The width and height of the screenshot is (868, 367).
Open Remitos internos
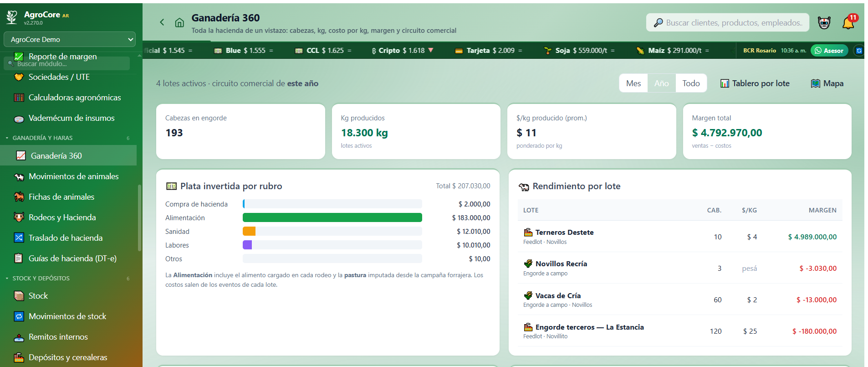pyautogui.click(x=68, y=337)
